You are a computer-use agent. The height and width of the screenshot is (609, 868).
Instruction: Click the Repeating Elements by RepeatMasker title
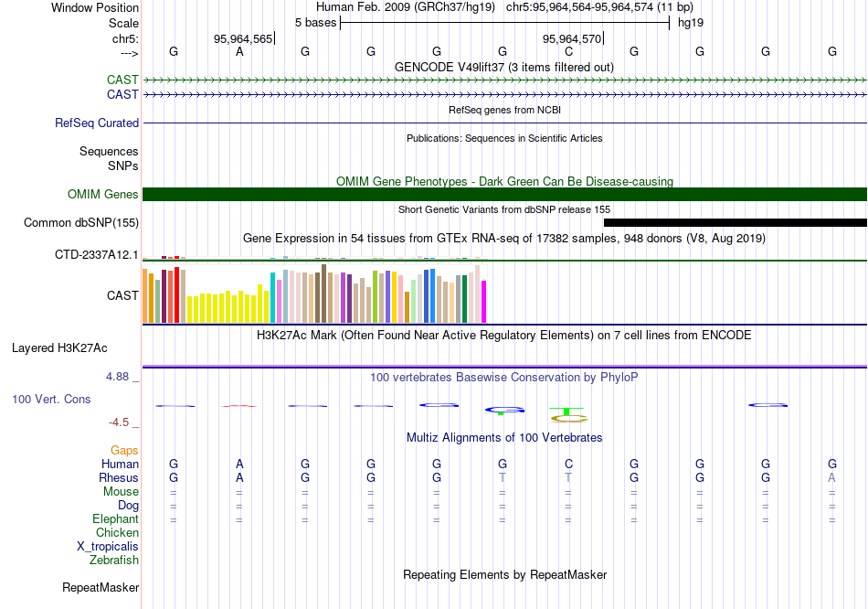coord(504,574)
